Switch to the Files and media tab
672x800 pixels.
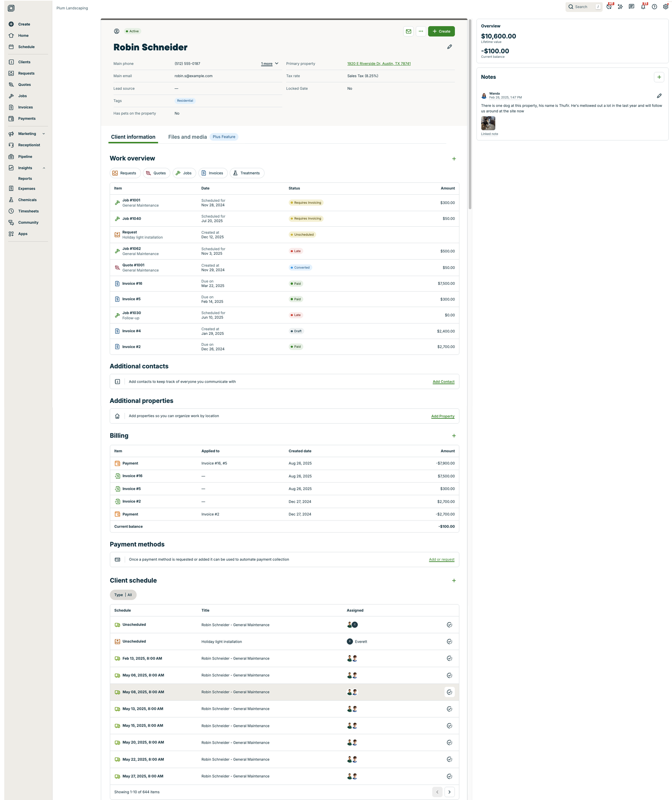tap(187, 137)
